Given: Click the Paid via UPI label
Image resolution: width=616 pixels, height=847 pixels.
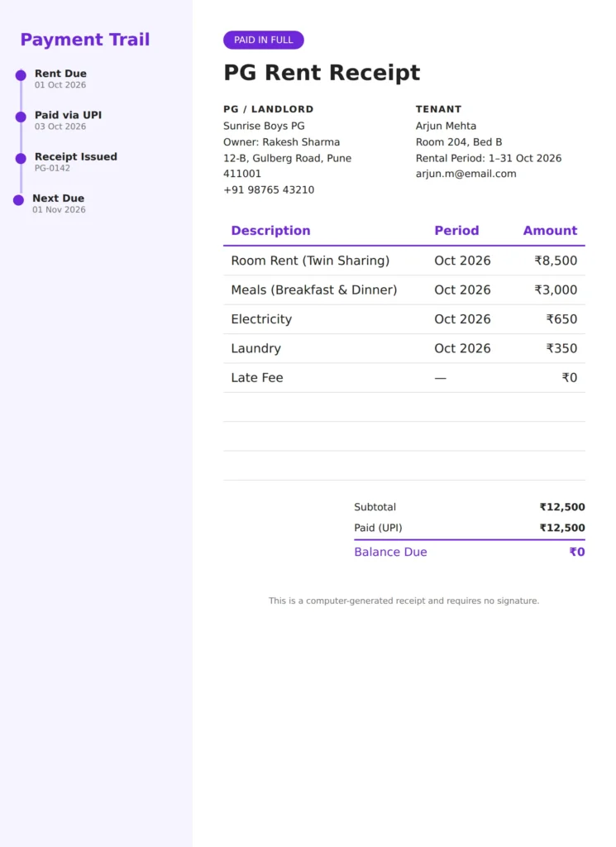Looking at the screenshot, I should [68, 115].
